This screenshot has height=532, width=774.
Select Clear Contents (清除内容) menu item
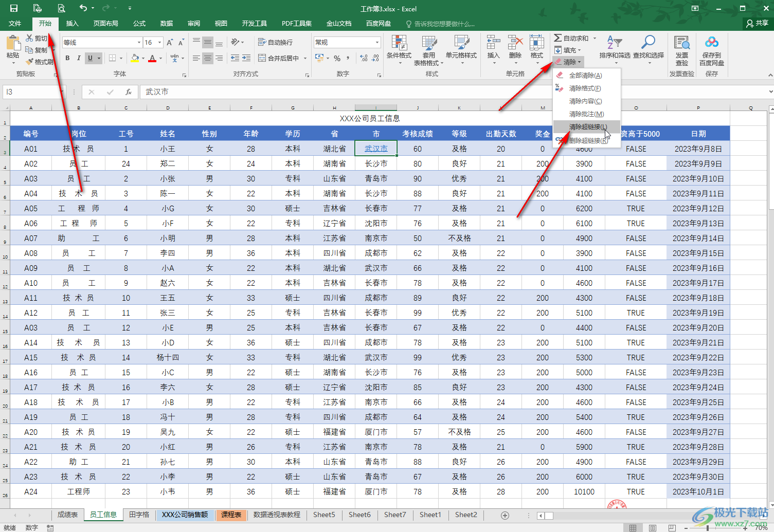587,101
